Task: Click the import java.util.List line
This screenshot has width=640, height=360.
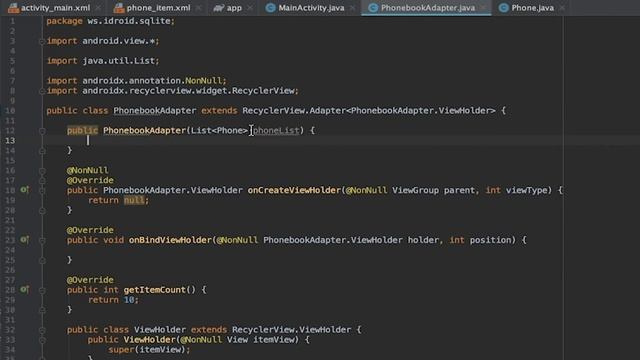Action: (103, 61)
